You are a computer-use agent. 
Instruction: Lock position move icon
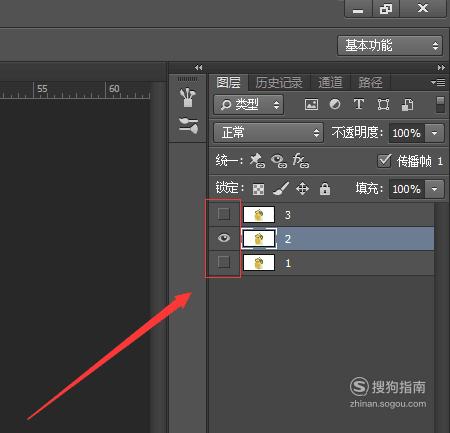pyautogui.click(x=303, y=189)
